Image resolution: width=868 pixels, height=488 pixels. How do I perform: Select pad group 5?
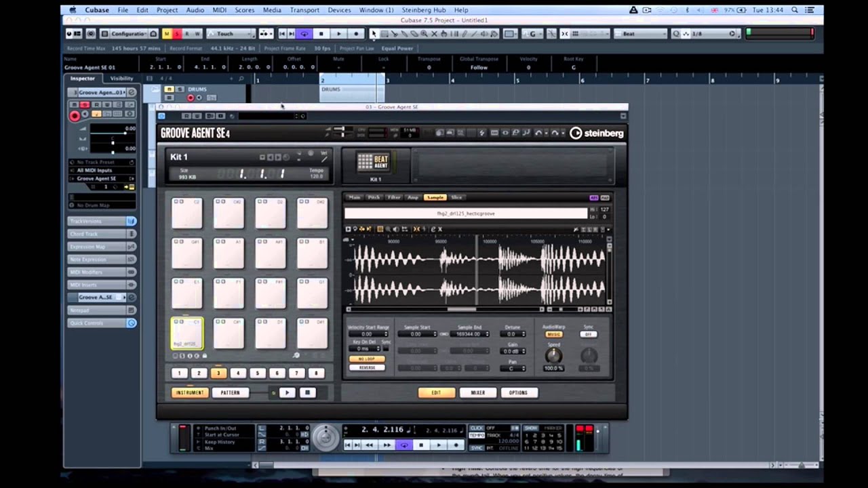(257, 373)
